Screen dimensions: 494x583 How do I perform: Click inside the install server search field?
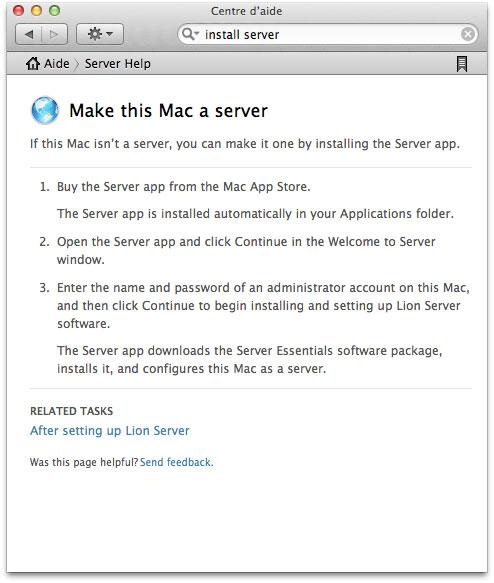327,34
